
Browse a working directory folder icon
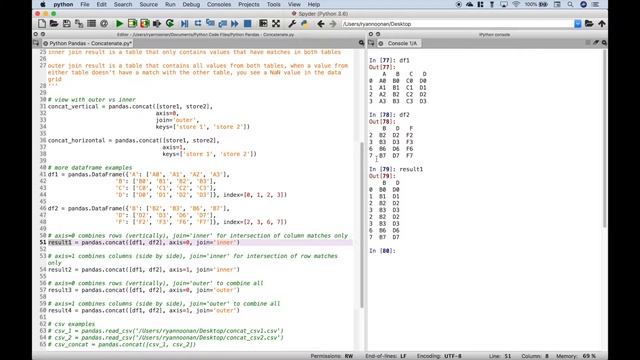coord(589,24)
